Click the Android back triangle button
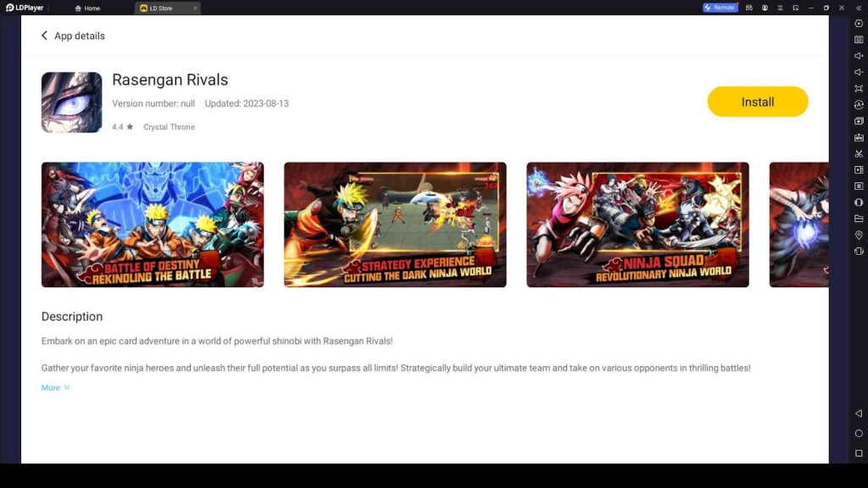The height and width of the screenshot is (488, 868). [x=859, y=413]
